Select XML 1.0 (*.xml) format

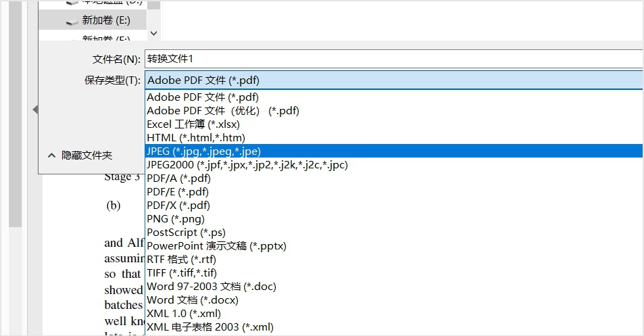pyautogui.click(x=394, y=314)
